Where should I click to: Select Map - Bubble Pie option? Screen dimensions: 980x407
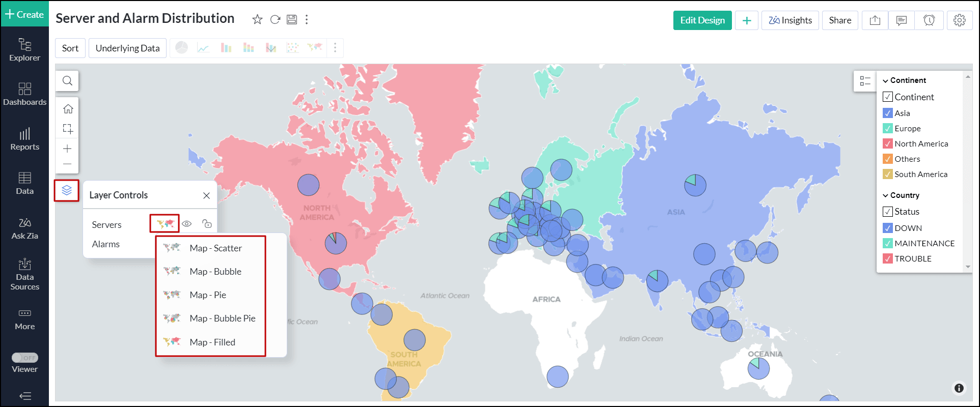point(222,318)
